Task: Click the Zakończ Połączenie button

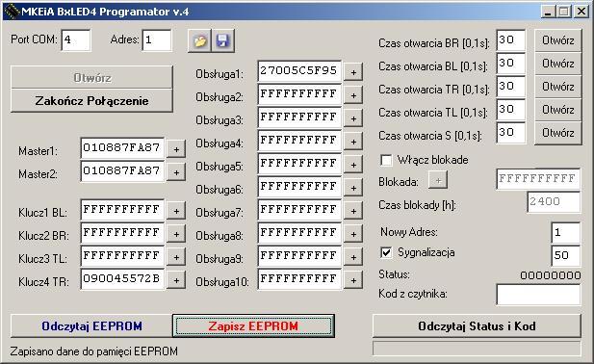Action: [91, 101]
